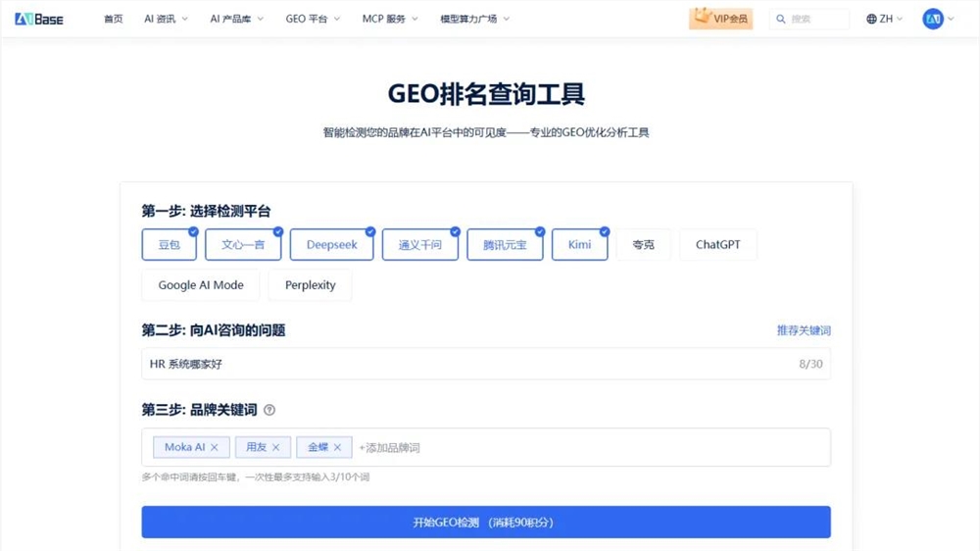Click the globe language icon
The image size is (980, 551).
point(871,19)
